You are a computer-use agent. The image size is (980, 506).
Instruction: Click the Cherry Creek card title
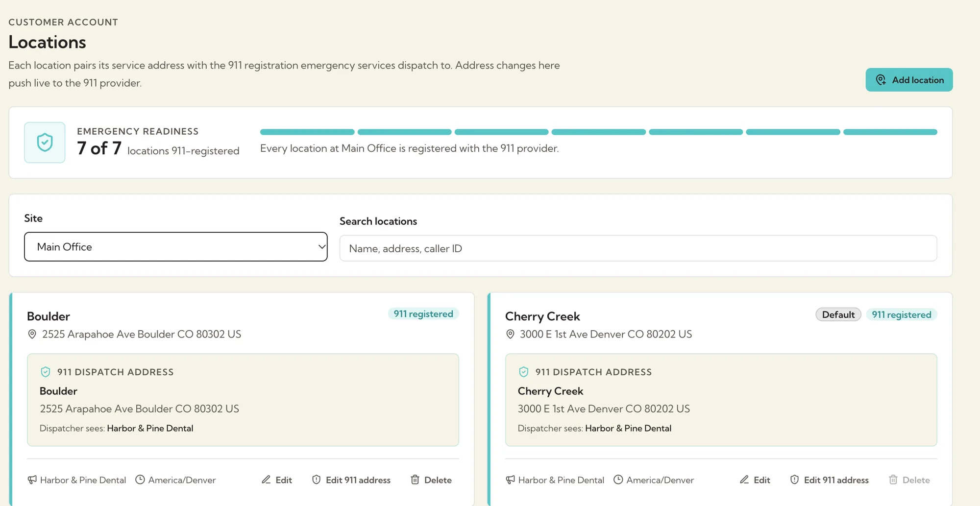542,316
